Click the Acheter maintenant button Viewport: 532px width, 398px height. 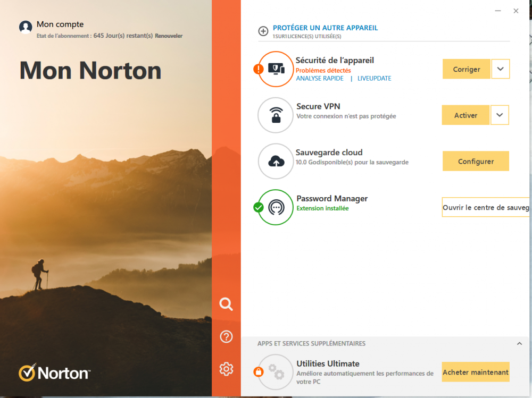coord(476,372)
